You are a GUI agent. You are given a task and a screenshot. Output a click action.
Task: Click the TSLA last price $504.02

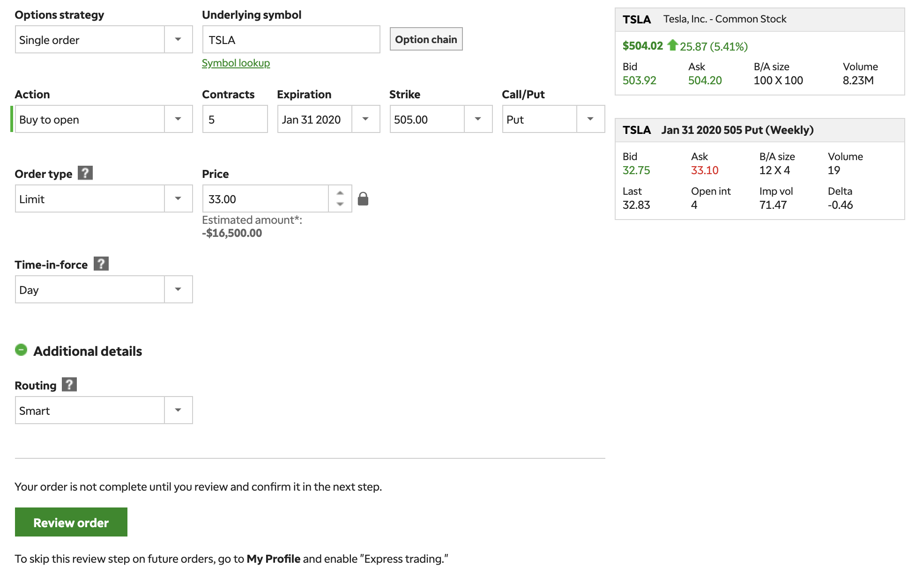point(643,46)
